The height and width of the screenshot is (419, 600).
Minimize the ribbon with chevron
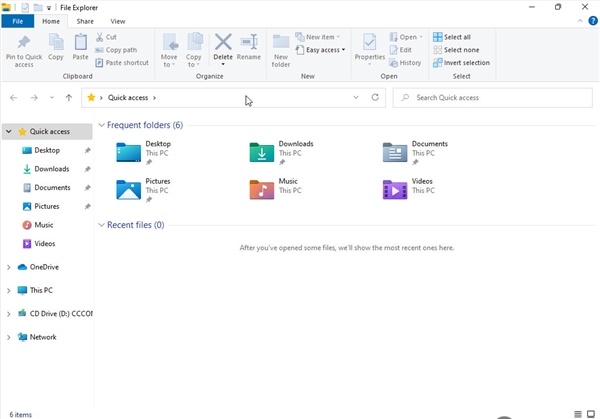click(x=580, y=21)
